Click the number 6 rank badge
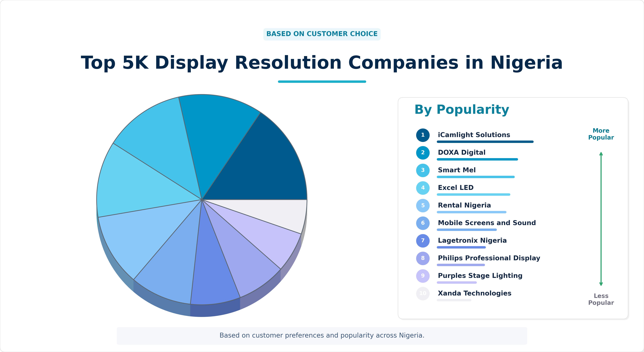Screen dimensions: 644x352 pyautogui.click(x=423, y=223)
